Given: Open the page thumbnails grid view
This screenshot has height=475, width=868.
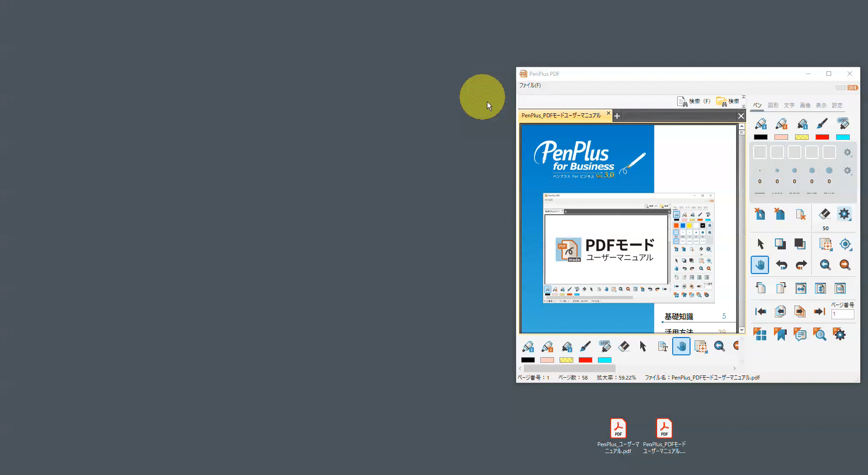Looking at the screenshot, I should 760,334.
